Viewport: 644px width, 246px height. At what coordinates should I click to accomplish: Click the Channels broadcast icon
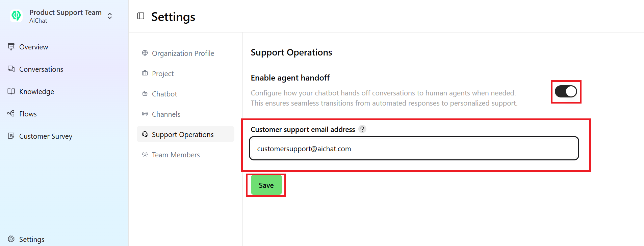pos(145,114)
